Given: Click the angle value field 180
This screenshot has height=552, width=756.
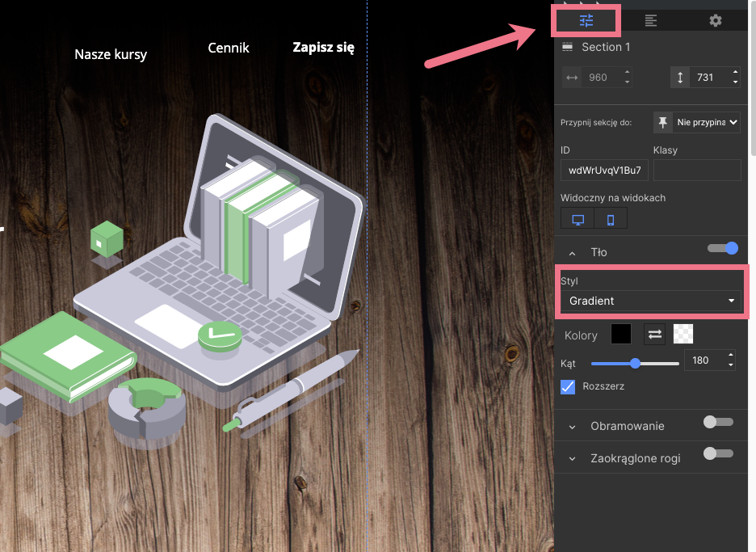Looking at the screenshot, I should tap(704, 360).
